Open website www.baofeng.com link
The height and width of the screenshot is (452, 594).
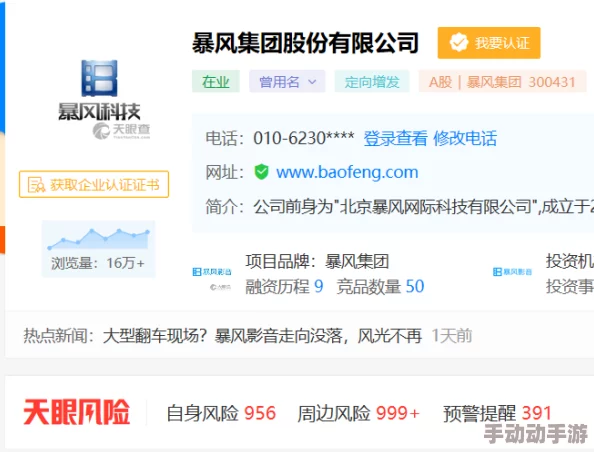pos(347,172)
